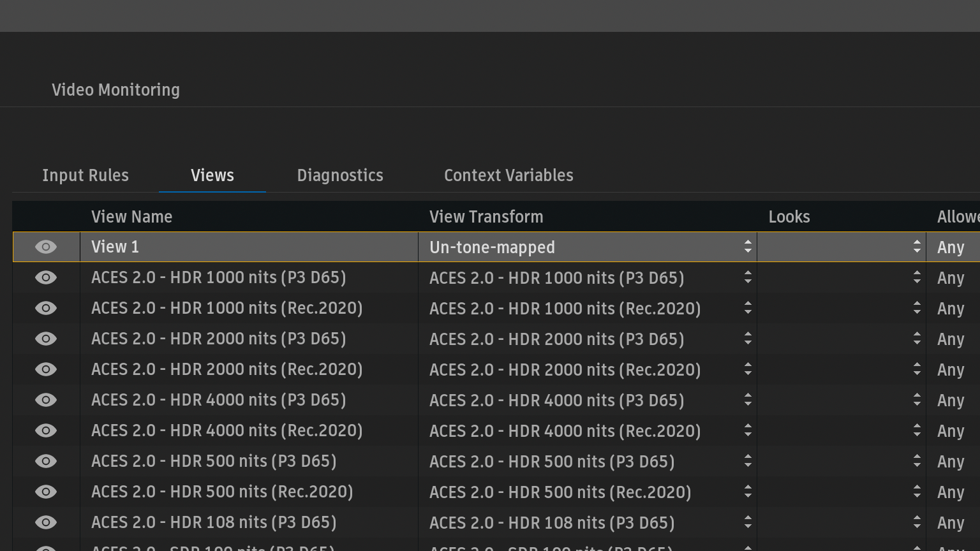Toggle eye icon for HDR 2000 nits (Rec.2020)

pyautogui.click(x=46, y=369)
